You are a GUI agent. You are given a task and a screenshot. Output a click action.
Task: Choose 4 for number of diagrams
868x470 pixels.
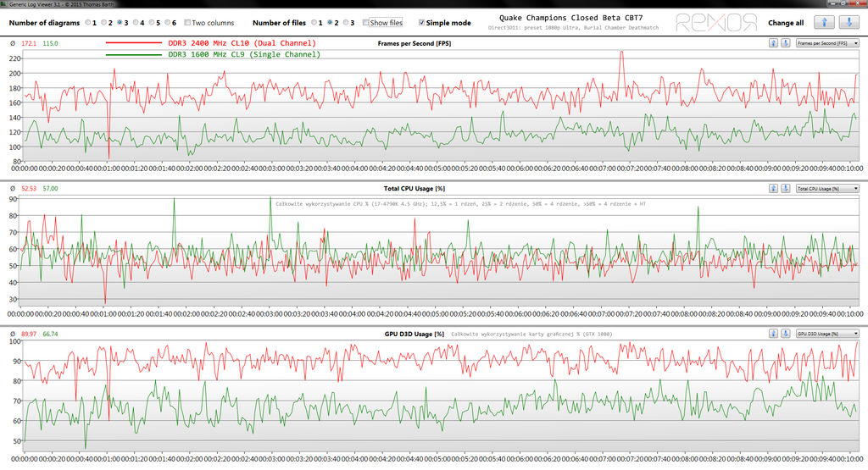[x=136, y=23]
